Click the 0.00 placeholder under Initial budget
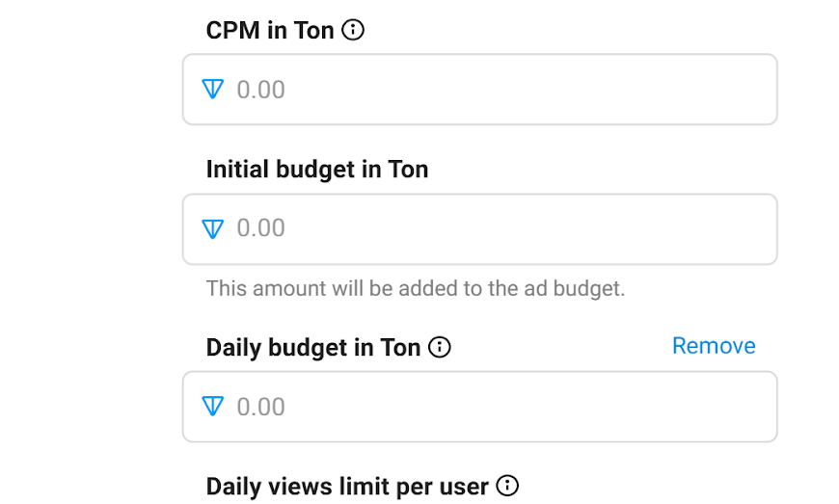This screenshot has height=504, width=839. click(261, 228)
